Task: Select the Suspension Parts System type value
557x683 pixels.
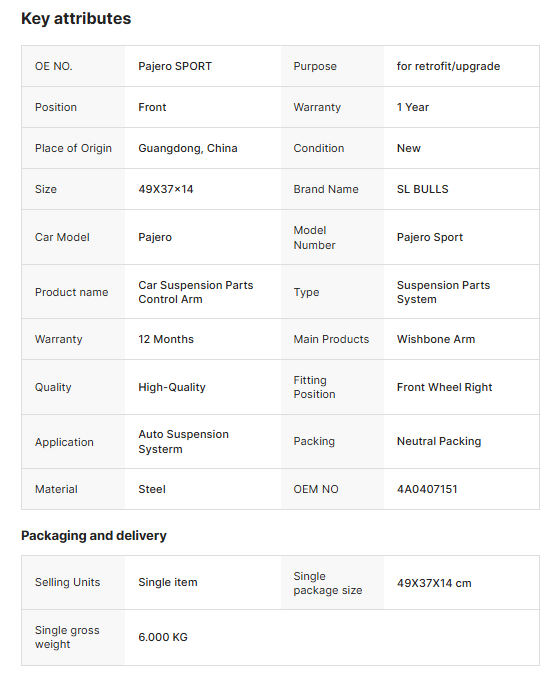Action: click(x=443, y=292)
